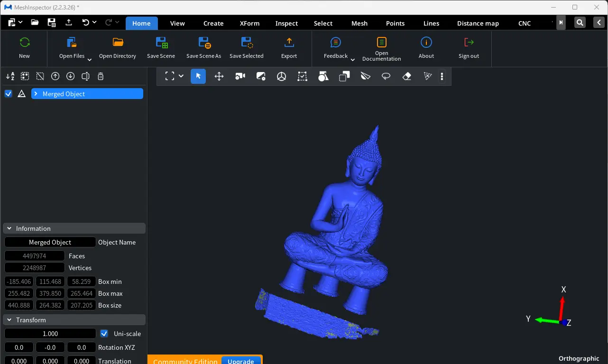This screenshot has height=364, width=608.
Task: Click the lasso selection tool
Action: pos(386,76)
